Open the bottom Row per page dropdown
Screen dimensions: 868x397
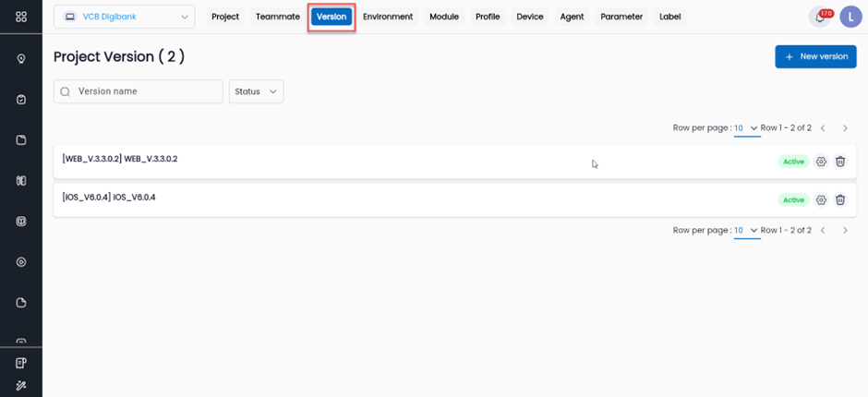click(746, 230)
